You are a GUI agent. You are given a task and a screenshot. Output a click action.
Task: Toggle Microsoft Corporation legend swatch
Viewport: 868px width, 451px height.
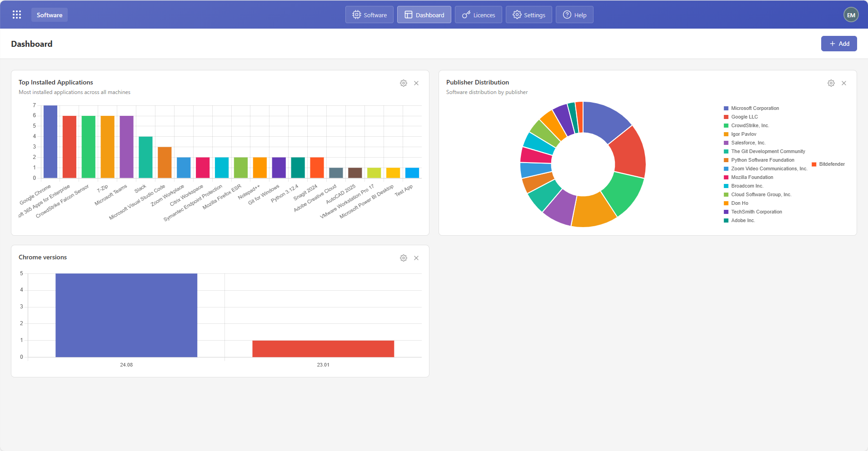(x=726, y=109)
